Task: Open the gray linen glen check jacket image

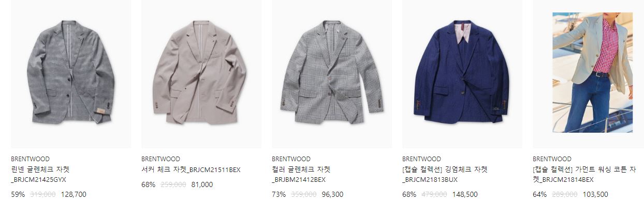Action: tap(71, 74)
